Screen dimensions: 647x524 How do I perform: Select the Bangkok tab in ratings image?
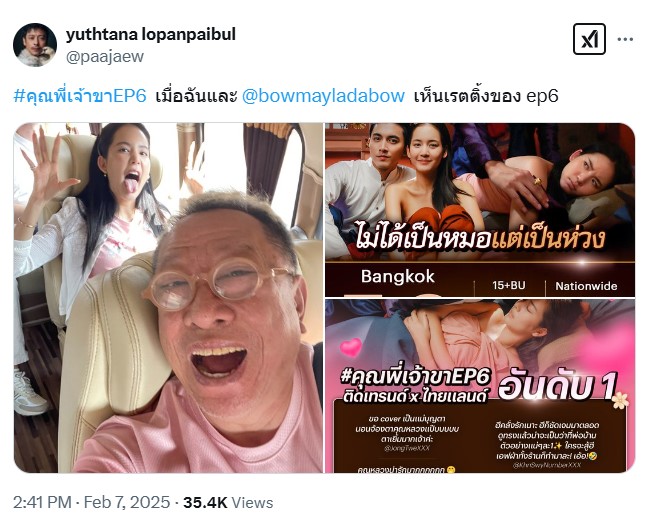tap(398, 276)
